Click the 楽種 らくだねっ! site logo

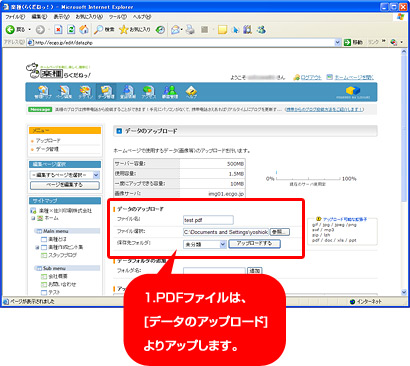click(59, 71)
